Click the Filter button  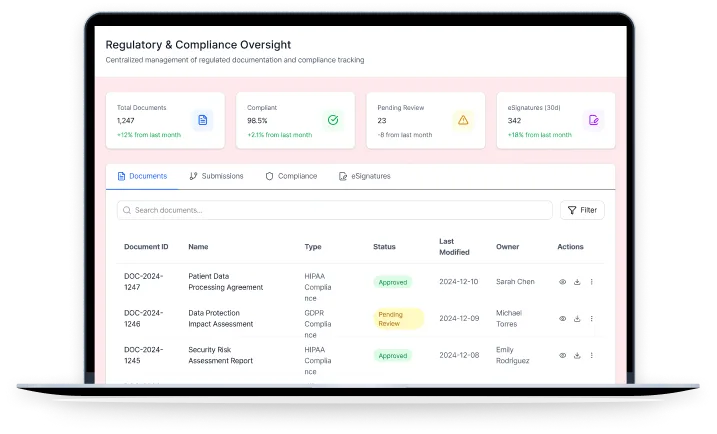(x=582, y=210)
